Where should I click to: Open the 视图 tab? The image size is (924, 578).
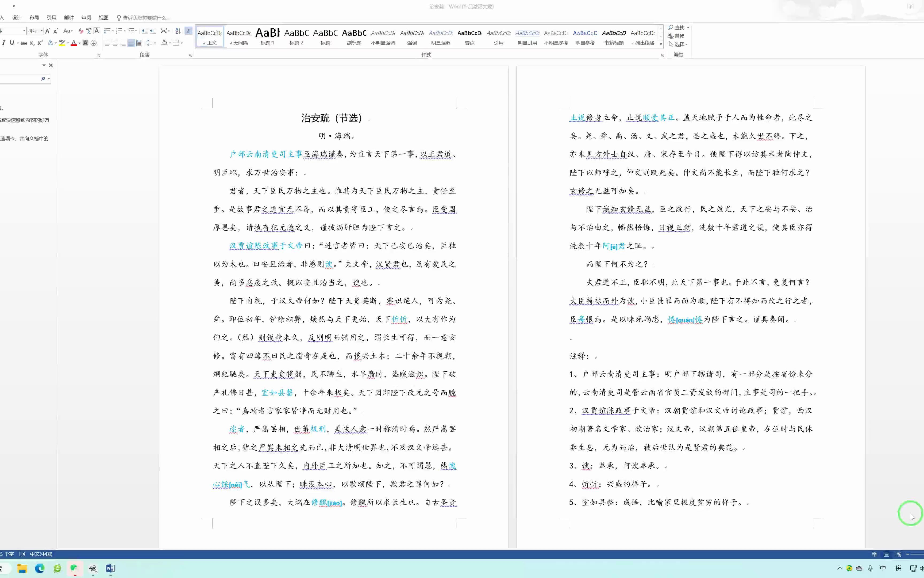[103, 18]
